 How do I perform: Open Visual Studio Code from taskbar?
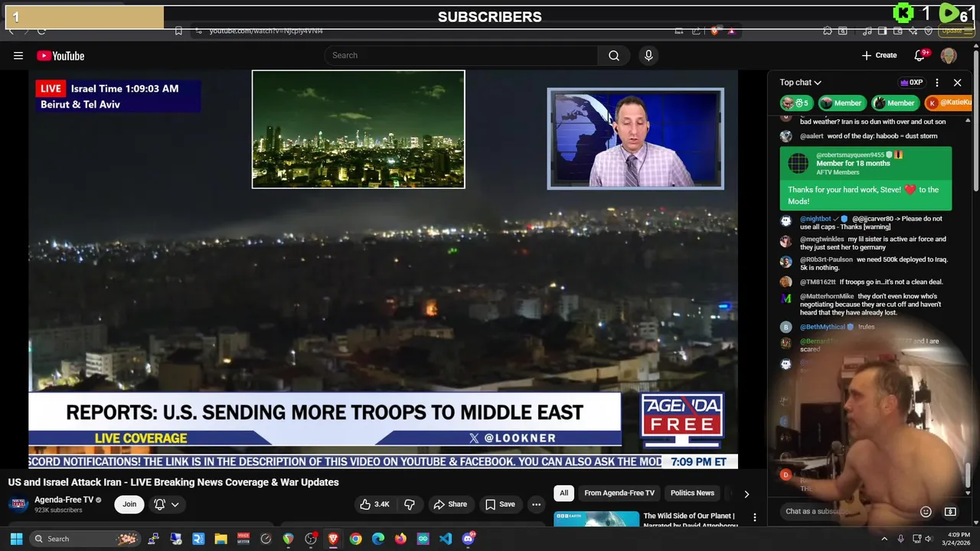(x=446, y=539)
